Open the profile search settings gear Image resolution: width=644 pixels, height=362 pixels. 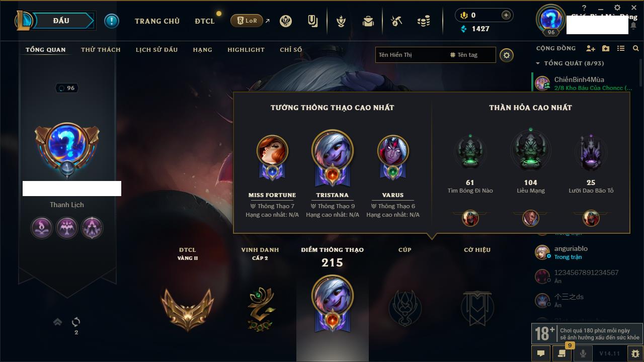(x=507, y=55)
